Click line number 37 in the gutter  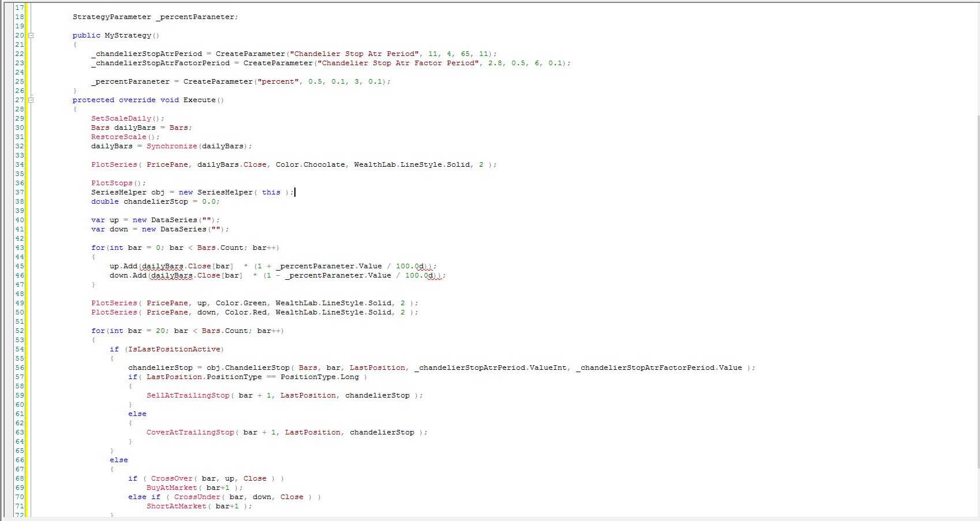pos(20,192)
